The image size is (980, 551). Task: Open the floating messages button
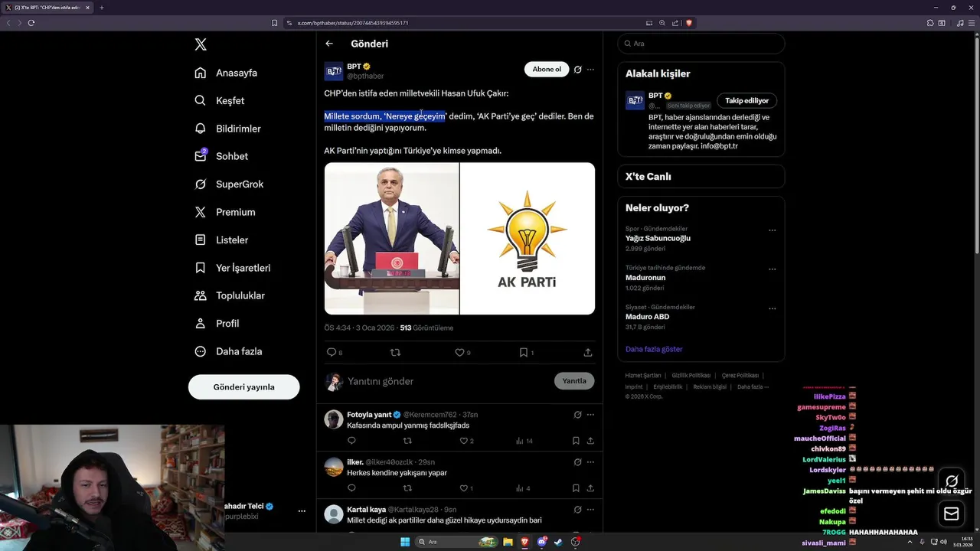(952, 514)
